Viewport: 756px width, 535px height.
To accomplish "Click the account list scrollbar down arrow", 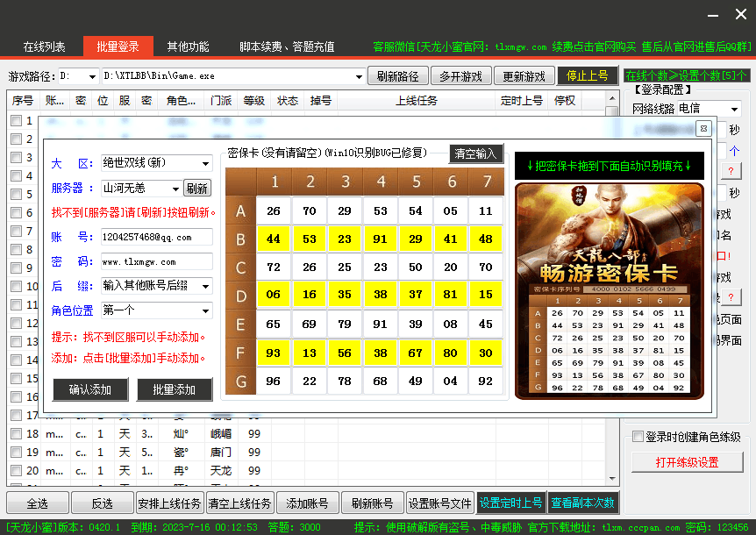I will click(x=612, y=479).
